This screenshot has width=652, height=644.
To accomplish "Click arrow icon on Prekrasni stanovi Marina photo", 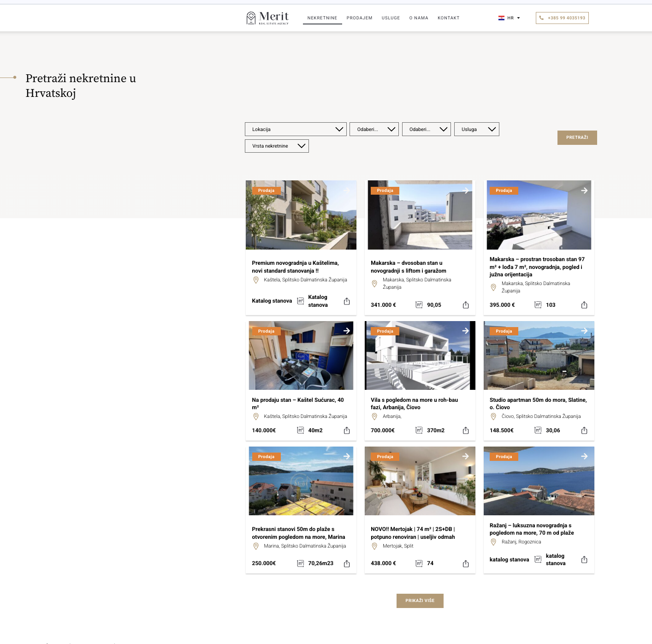I will [347, 456].
